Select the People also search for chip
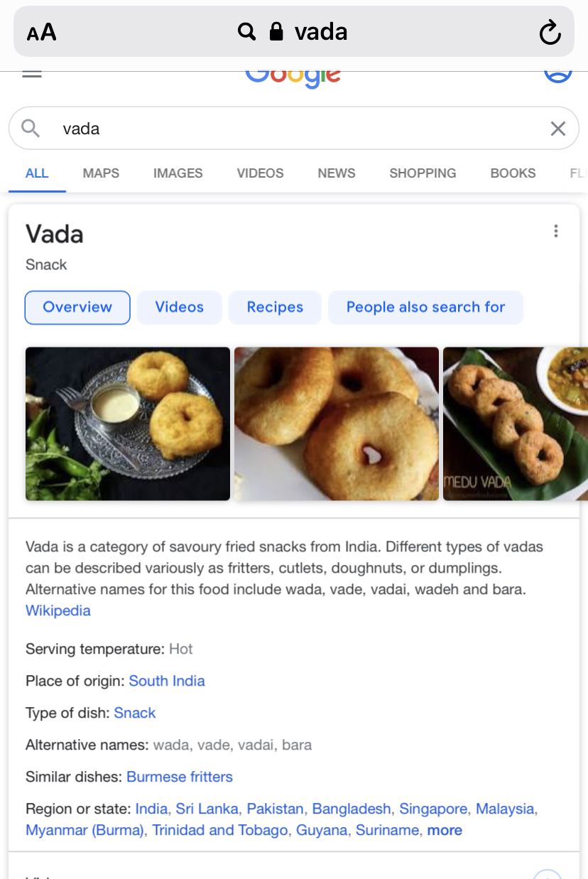 pos(425,307)
